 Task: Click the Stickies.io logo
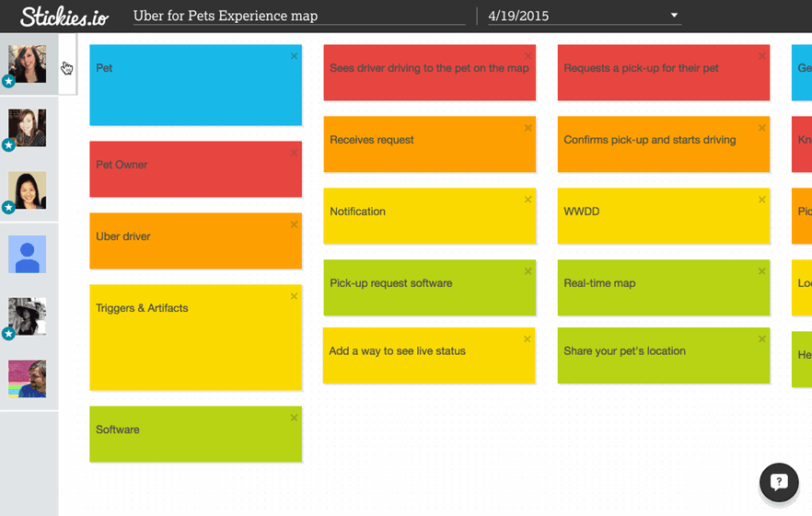pyautogui.click(x=65, y=16)
